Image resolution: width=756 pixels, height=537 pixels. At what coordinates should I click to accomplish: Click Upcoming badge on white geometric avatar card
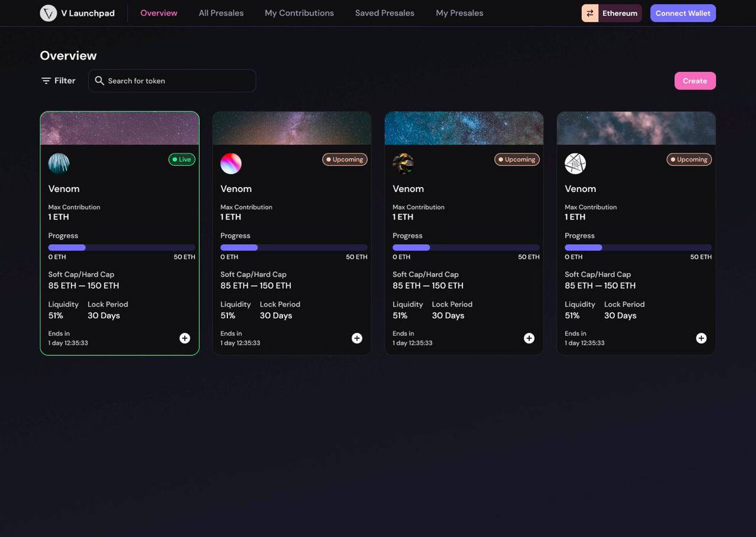[689, 159]
